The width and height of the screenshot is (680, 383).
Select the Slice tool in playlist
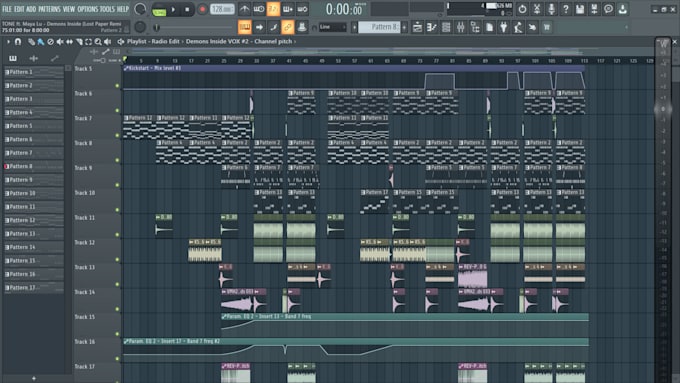(x=79, y=42)
